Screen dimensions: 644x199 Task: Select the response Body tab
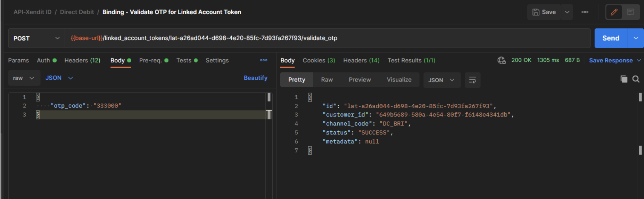click(287, 60)
